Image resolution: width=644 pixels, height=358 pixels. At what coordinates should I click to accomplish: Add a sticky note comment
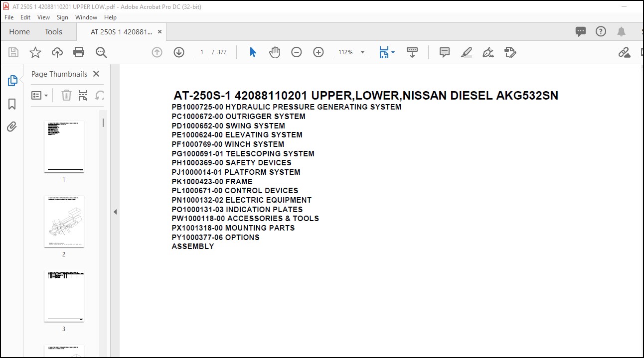(445, 52)
